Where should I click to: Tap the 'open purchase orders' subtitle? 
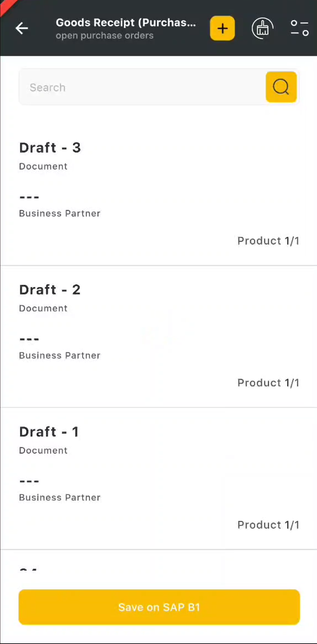(105, 36)
